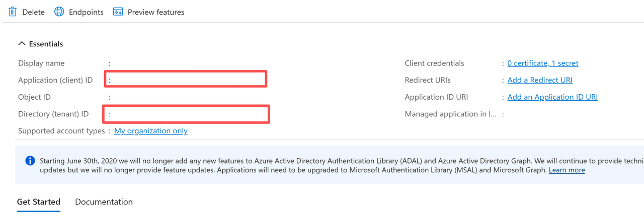Click the Endpoints globe icon
The width and height of the screenshot is (644, 221).
tap(59, 12)
